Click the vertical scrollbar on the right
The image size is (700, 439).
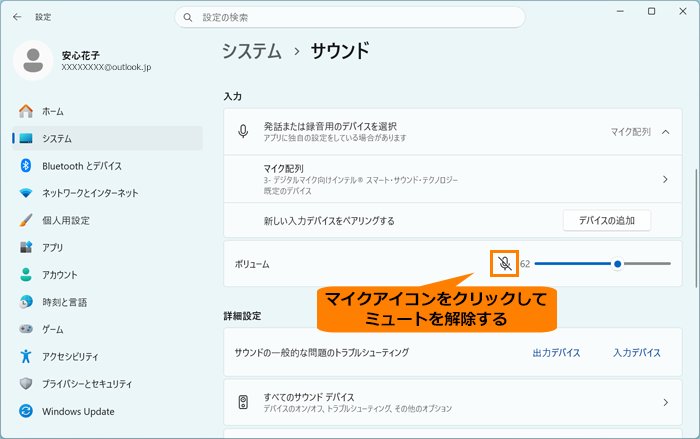pos(696,228)
